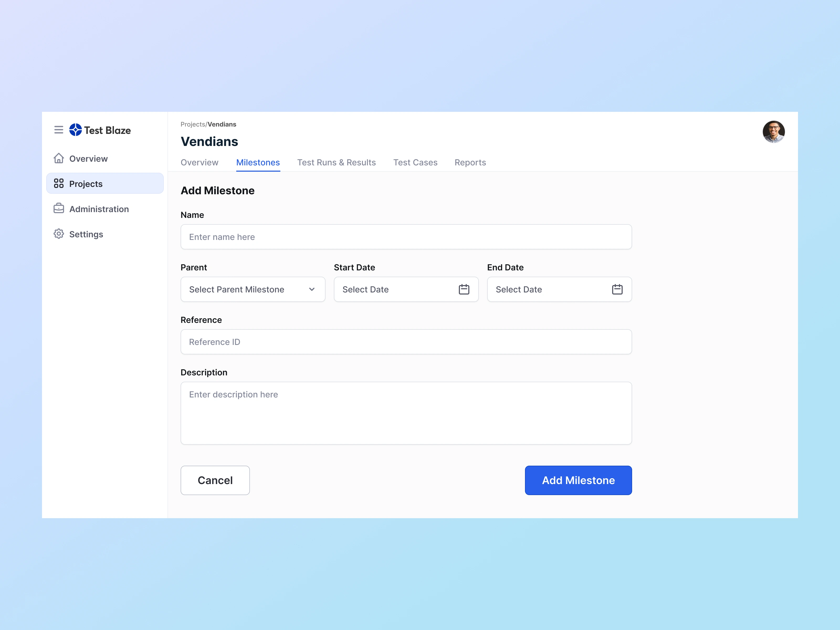Click the Administration briefcase icon
The width and height of the screenshot is (840, 630).
point(59,208)
